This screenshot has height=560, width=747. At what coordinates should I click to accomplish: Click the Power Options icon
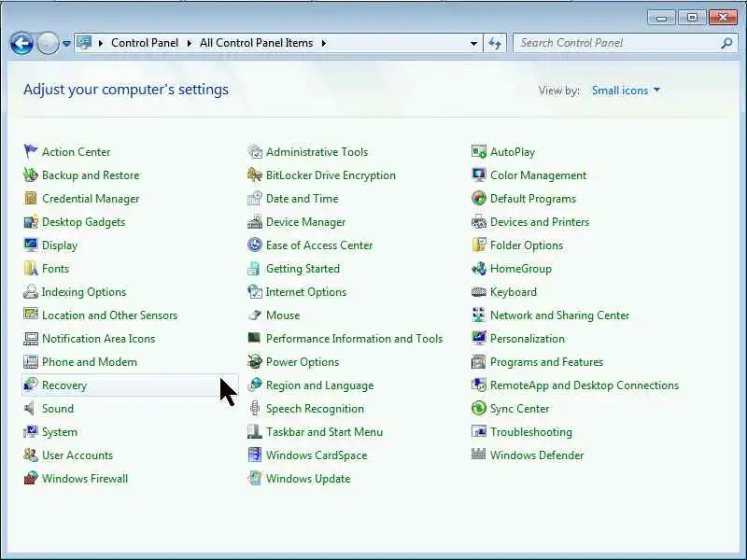(x=255, y=361)
